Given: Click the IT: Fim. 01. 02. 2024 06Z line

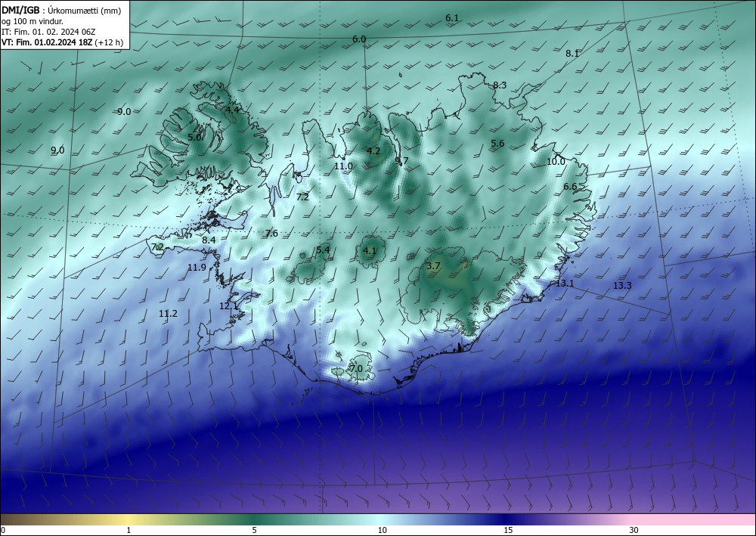Looking at the screenshot, I should (48, 32).
